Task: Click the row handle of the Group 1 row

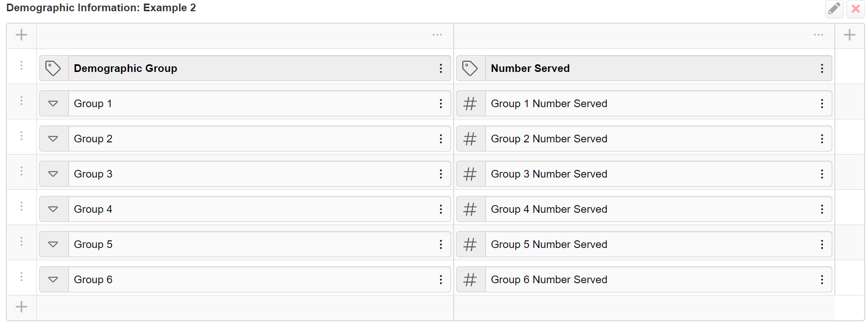Action: click(21, 101)
